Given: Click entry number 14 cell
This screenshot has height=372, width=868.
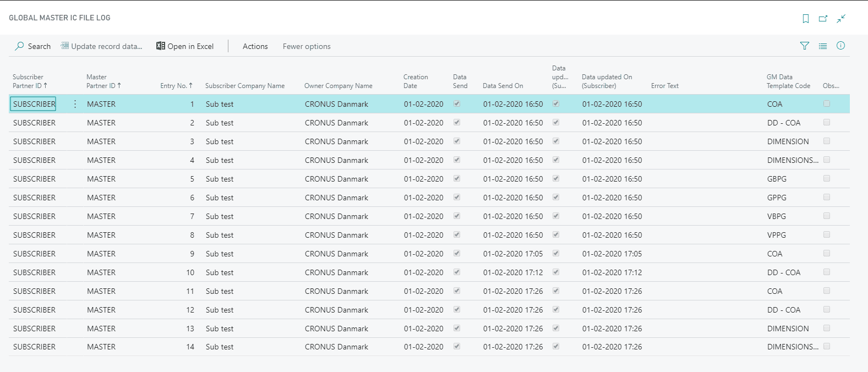Looking at the screenshot, I should point(190,347).
